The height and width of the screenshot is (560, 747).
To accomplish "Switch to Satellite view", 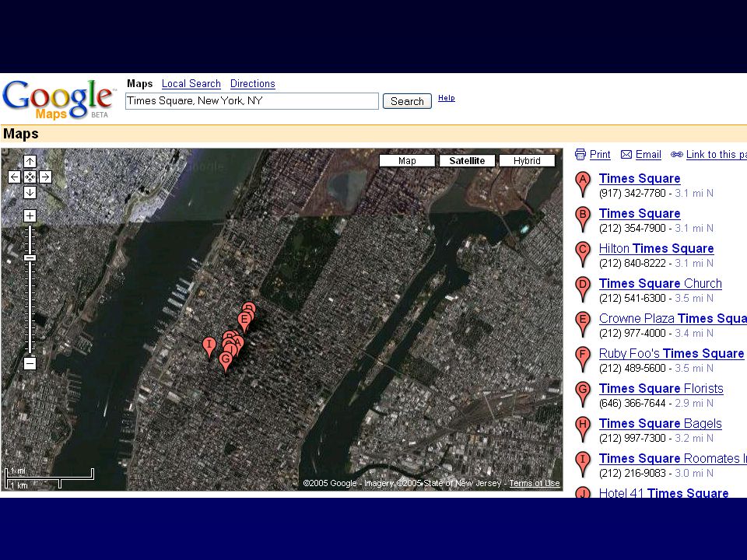I will click(x=467, y=160).
